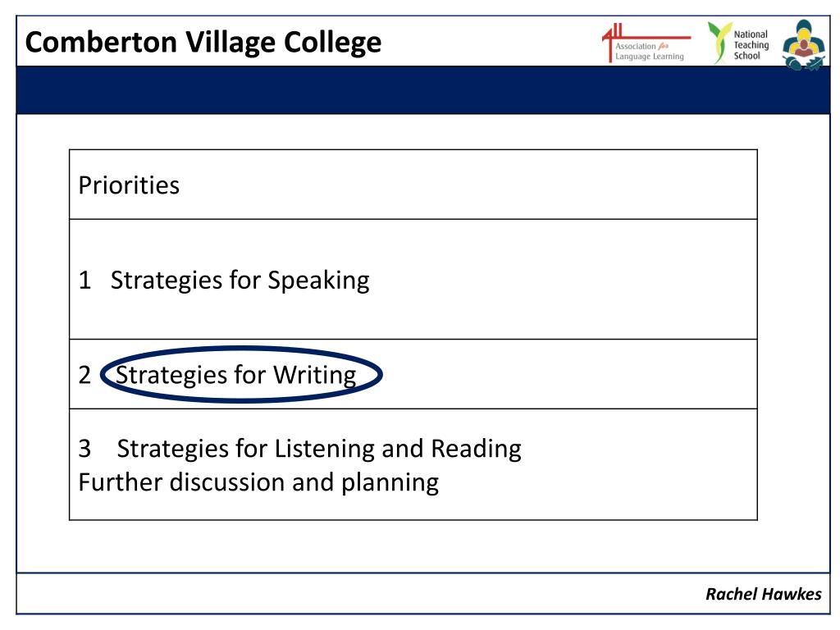The width and height of the screenshot is (840, 630).
Task: Click Further discussion and planning line
Action: [x=258, y=482]
